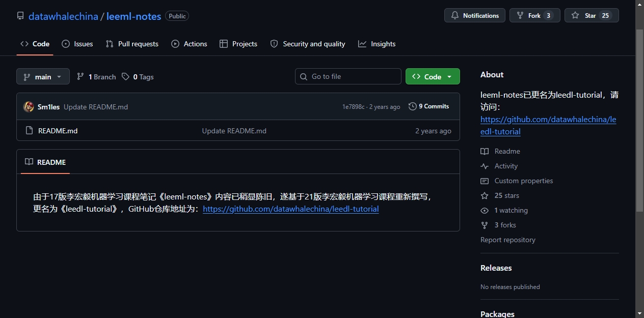This screenshot has width=644, height=318.
Task: Open leedl-tutorial URL in the README body
Action: pos(291,209)
